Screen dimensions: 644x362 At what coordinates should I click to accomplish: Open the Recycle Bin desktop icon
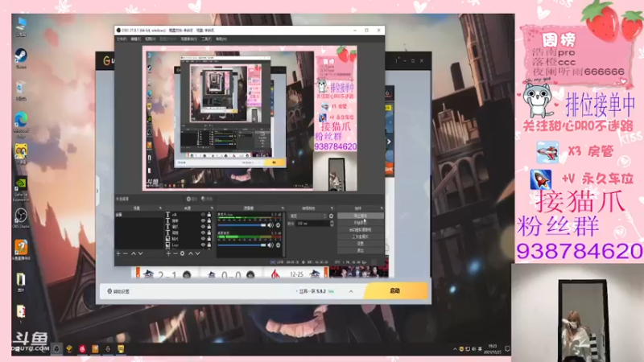21,89
